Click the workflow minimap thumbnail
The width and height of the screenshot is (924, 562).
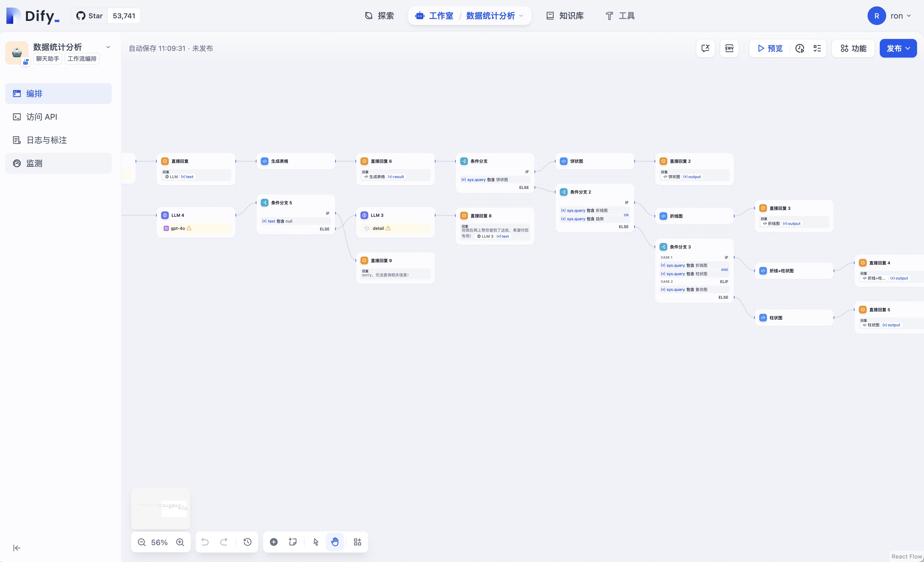click(x=161, y=508)
